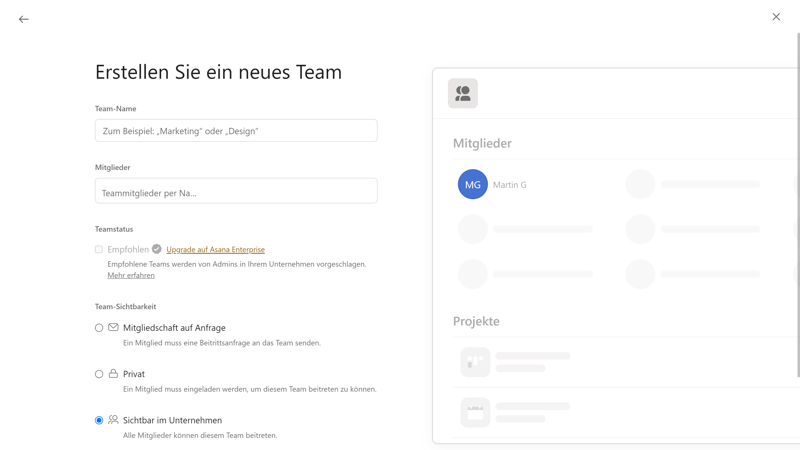The height and width of the screenshot is (450, 800).
Task: Click the team avatar icon in preview
Action: pyautogui.click(x=463, y=93)
